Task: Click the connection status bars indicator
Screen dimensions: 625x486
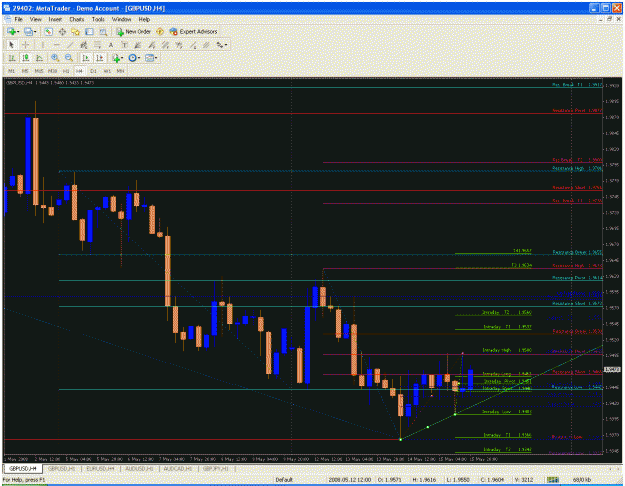Action: pos(552,480)
